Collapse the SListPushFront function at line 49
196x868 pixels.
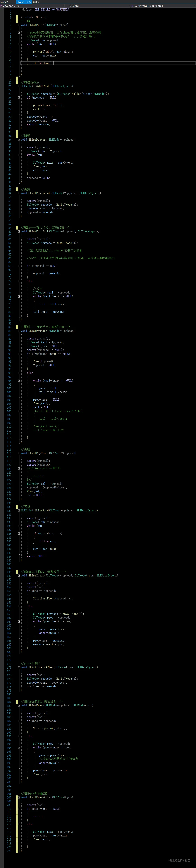click(x=19, y=193)
